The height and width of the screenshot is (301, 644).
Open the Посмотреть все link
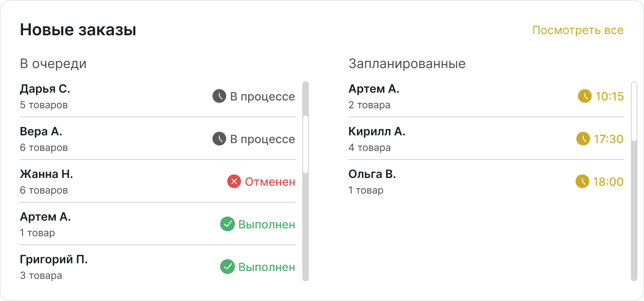point(578,30)
